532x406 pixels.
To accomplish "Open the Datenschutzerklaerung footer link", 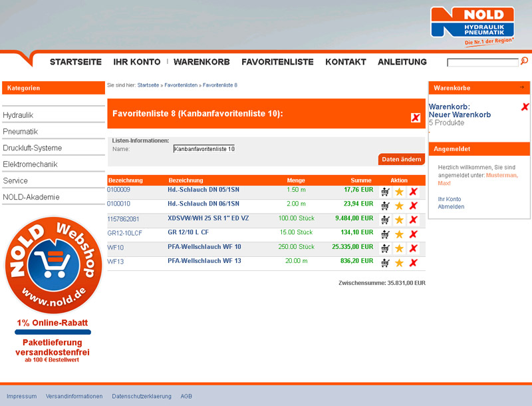I will tap(142, 396).
